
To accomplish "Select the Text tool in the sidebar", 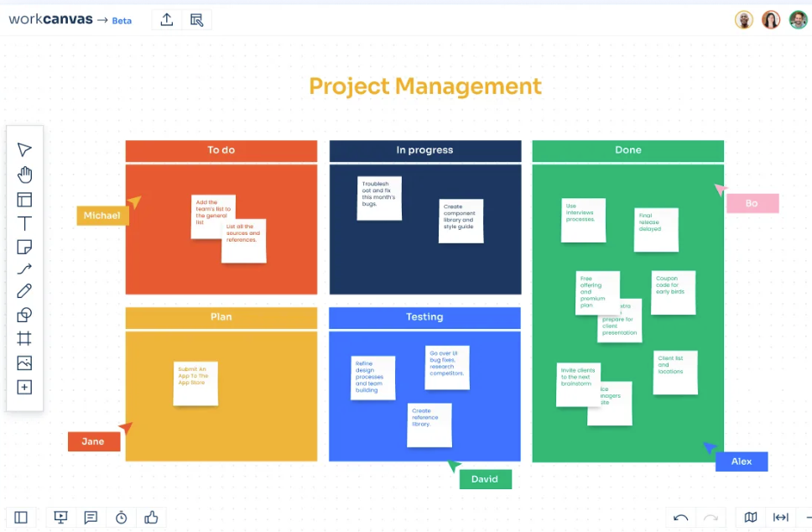I will [24, 223].
